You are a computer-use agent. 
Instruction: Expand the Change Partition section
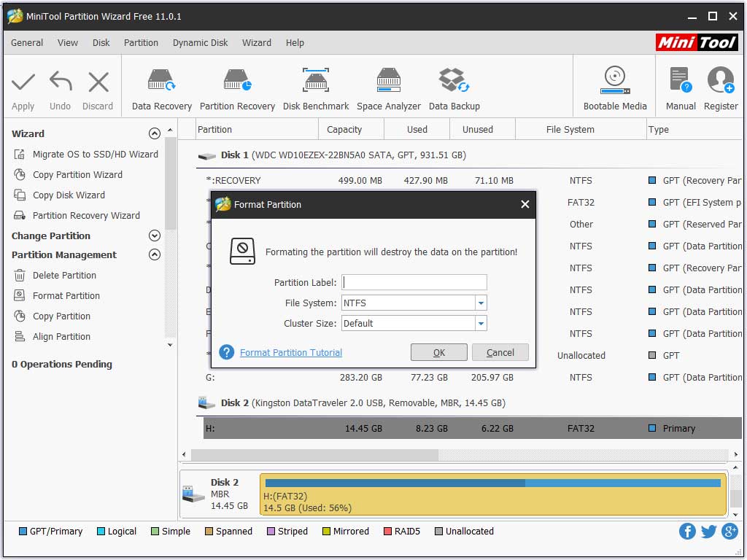[154, 236]
